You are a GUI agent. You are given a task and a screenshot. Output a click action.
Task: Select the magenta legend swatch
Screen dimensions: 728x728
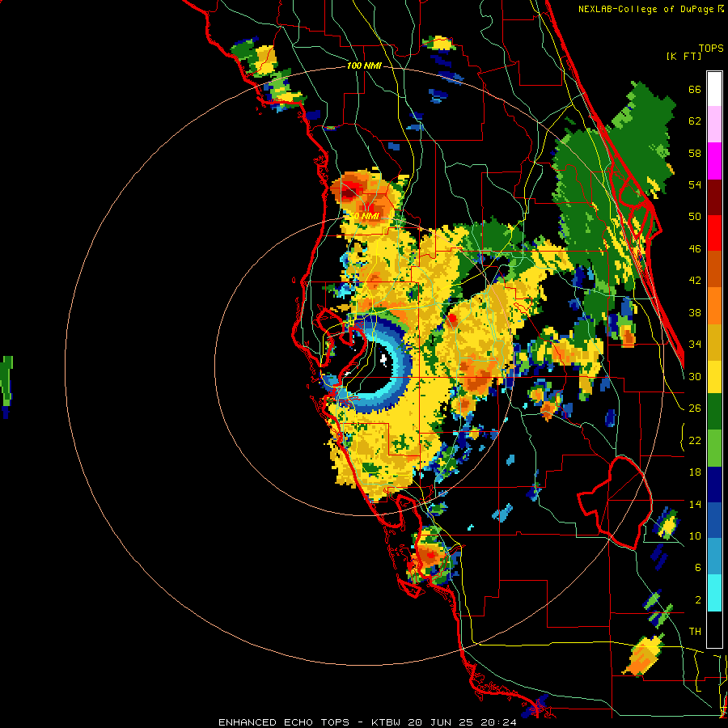[714, 161]
